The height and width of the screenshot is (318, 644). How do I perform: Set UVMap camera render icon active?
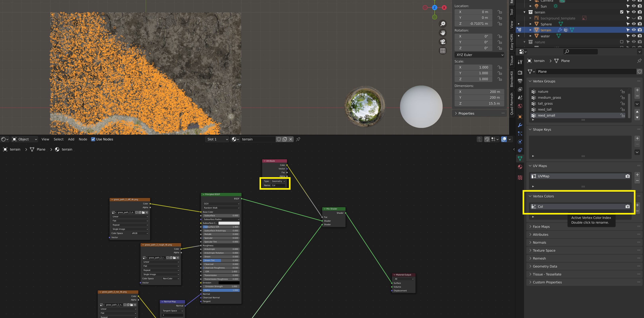pyautogui.click(x=627, y=176)
